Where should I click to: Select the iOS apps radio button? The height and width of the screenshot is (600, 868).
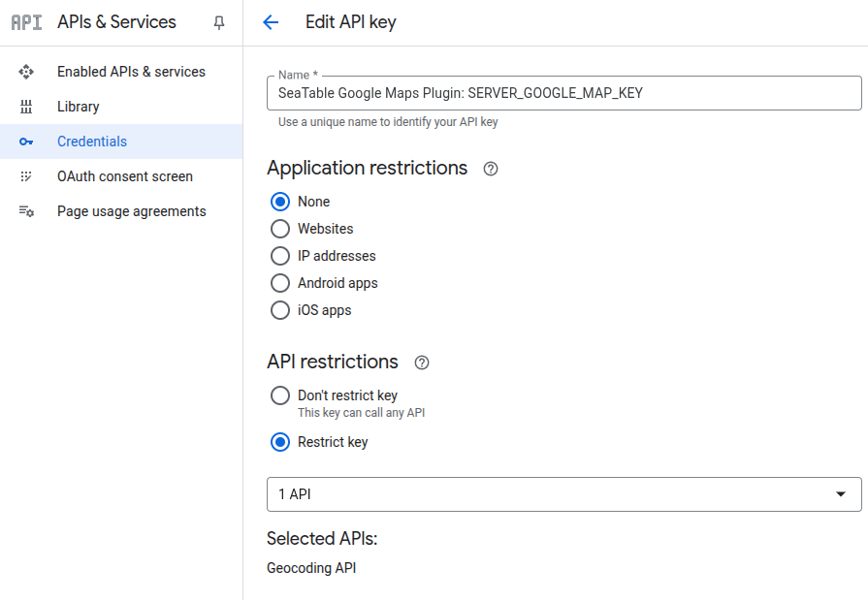pyautogui.click(x=280, y=310)
